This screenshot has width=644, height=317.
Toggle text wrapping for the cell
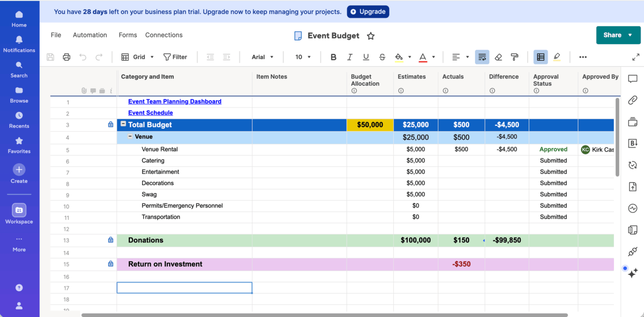[481, 56]
